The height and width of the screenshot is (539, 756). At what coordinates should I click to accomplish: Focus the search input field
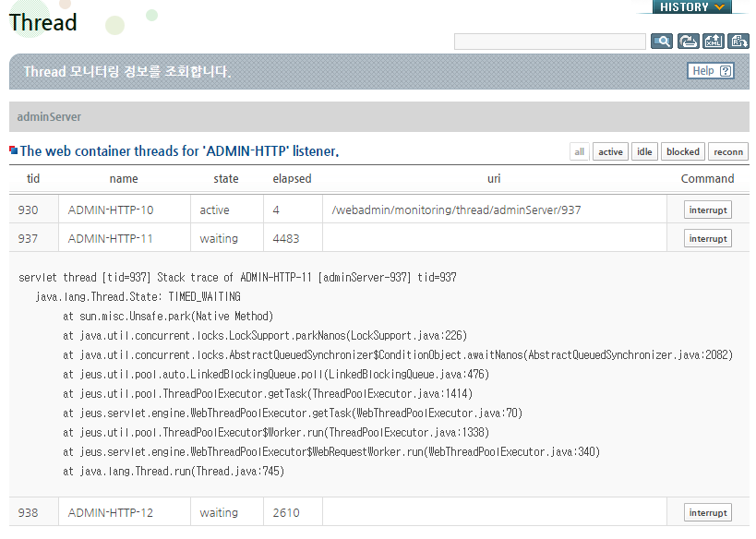tap(549, 42)
